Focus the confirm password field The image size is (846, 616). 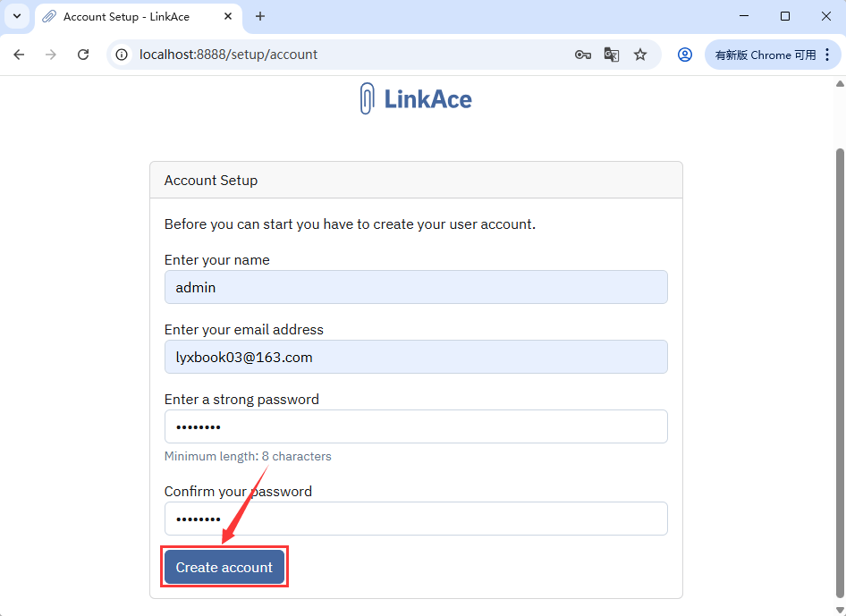point(416,519)
